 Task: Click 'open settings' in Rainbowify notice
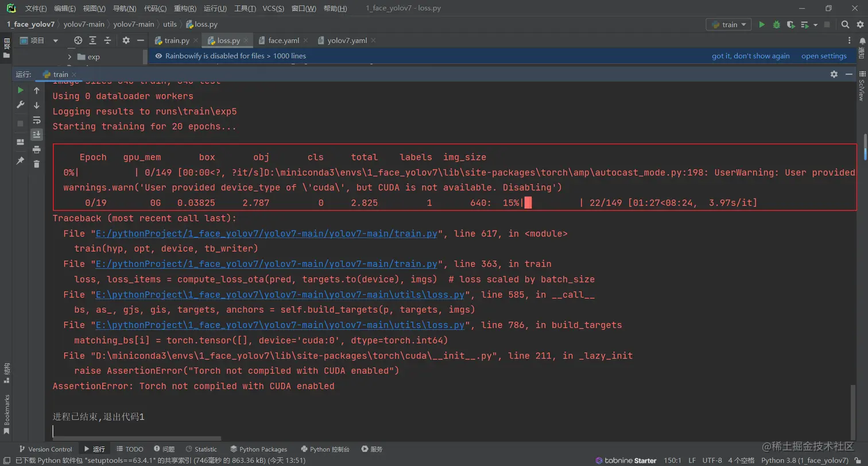(824, 56)
